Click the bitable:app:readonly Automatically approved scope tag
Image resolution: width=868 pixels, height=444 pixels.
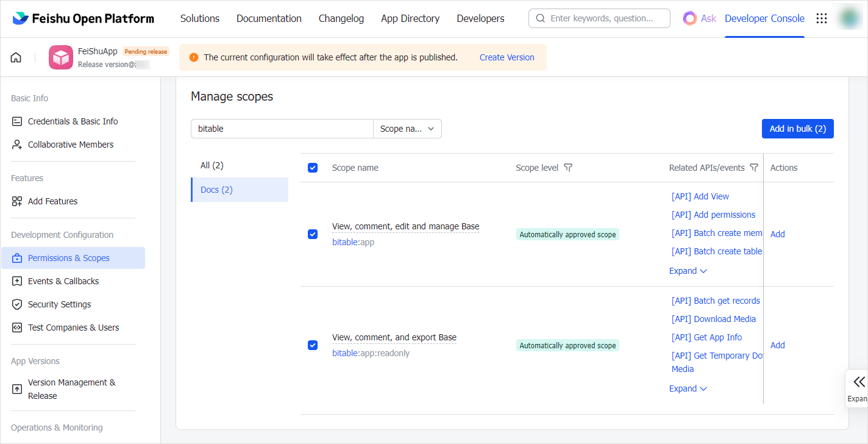(567, 345)
